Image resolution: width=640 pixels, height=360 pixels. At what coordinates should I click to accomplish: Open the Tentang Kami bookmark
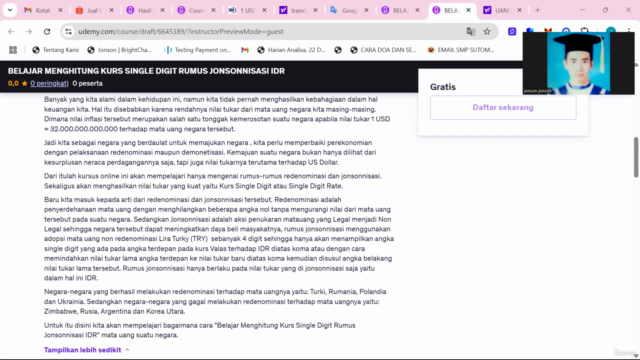click(x=56, y=50)
